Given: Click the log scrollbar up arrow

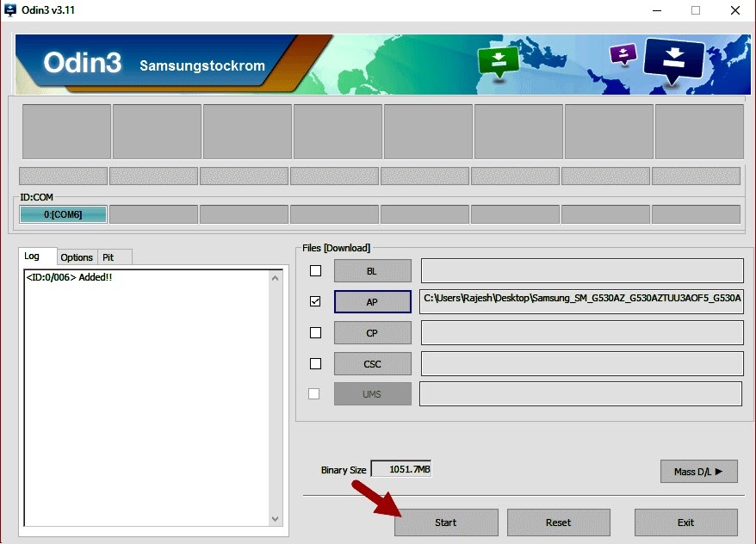Looking at the screenshot, I should [275, 278].
